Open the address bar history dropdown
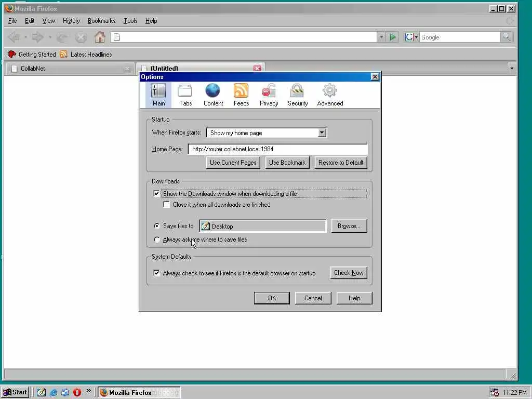532x399 pixels. (x=381, y=37)
